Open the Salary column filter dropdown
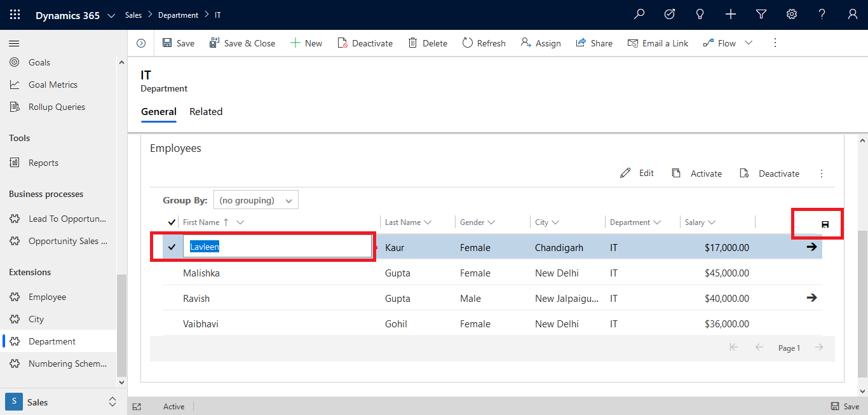Screen dimensions: 868x415 (712, 222)
